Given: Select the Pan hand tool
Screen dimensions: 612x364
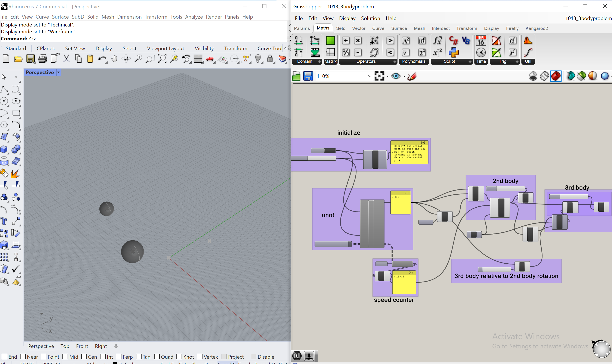Looking at the screenshot, I should 114,59.
